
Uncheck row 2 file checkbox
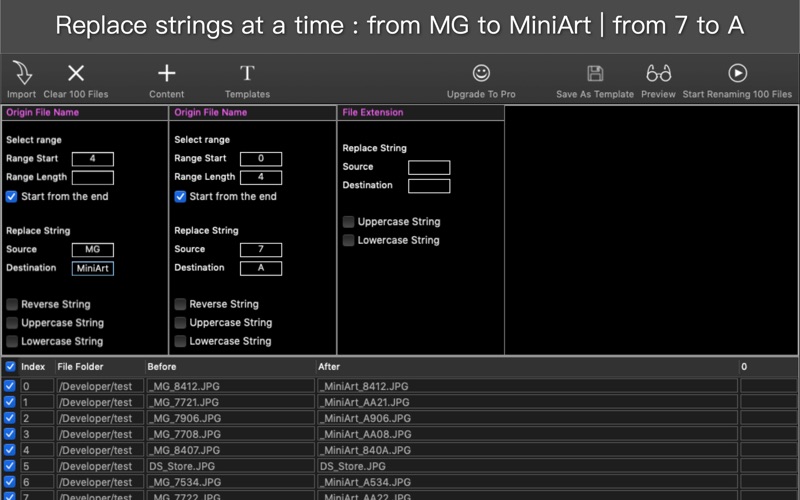click(10, 418)
